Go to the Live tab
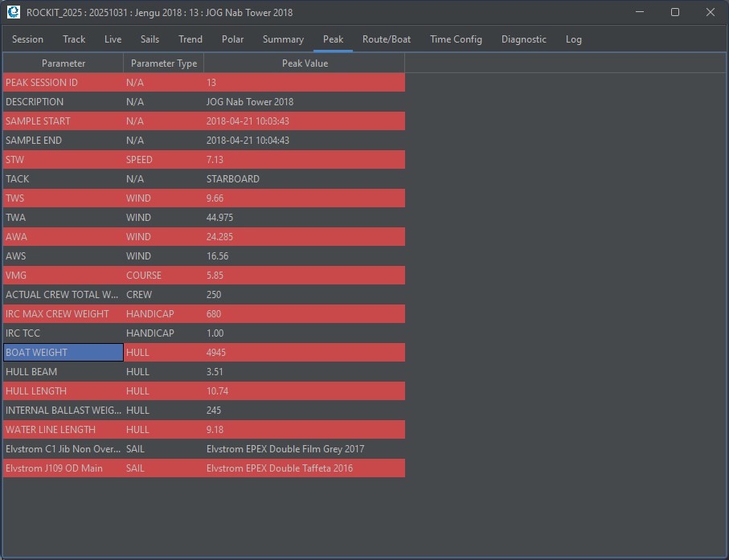 (113, 39)
